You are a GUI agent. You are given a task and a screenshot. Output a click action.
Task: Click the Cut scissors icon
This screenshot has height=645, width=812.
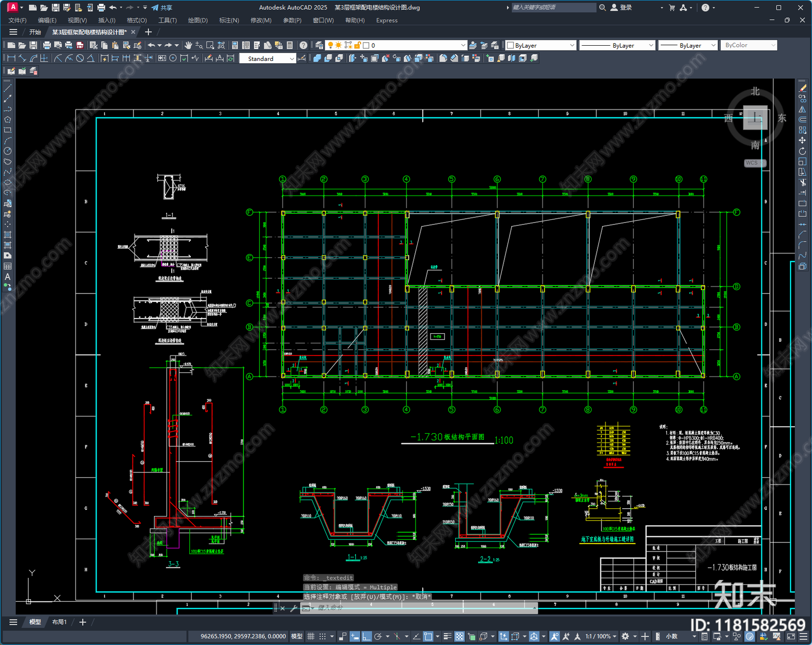coord(93,45)
